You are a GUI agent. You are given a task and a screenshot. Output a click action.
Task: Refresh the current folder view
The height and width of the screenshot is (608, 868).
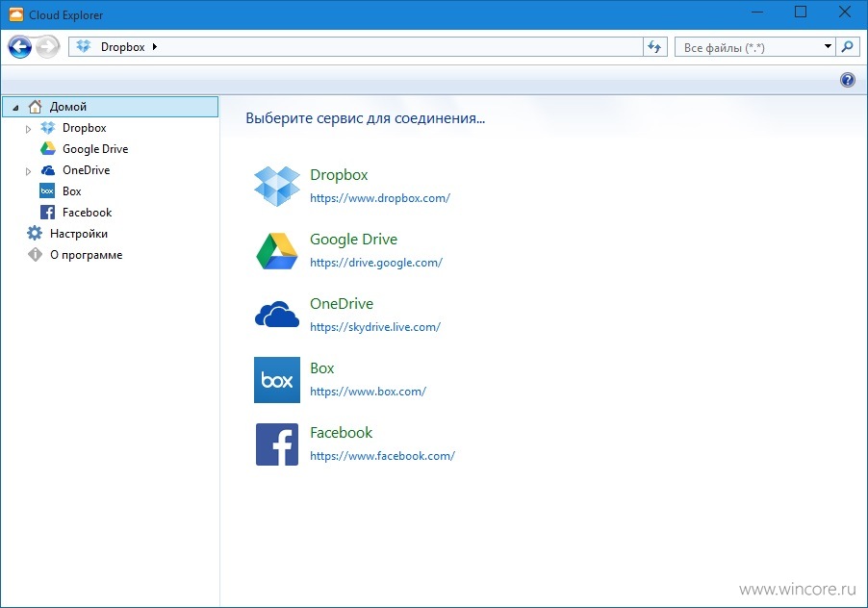655,47
